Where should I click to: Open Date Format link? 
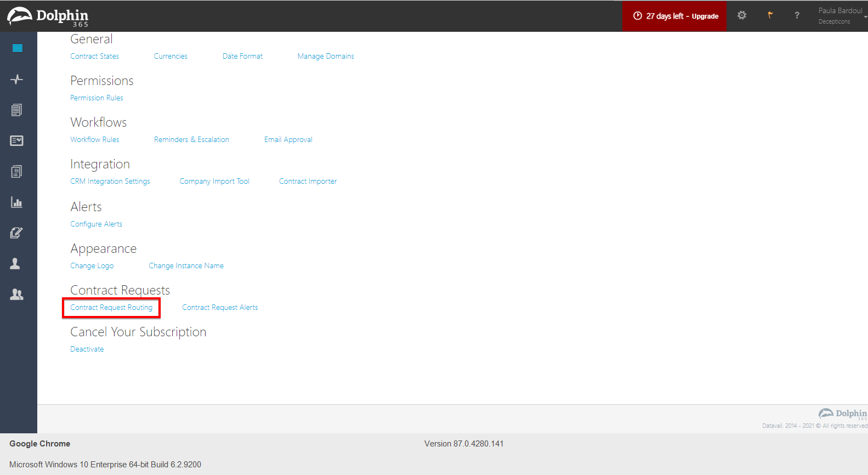point(242,56)
